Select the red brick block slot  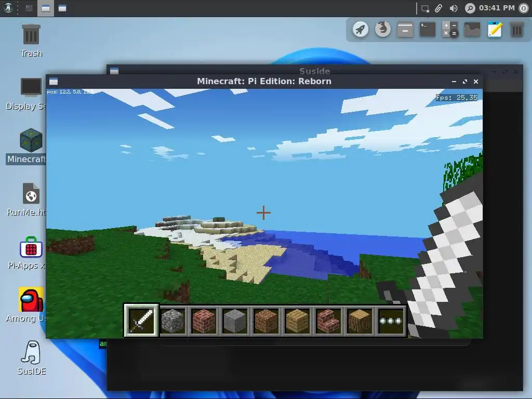point(204,321)
